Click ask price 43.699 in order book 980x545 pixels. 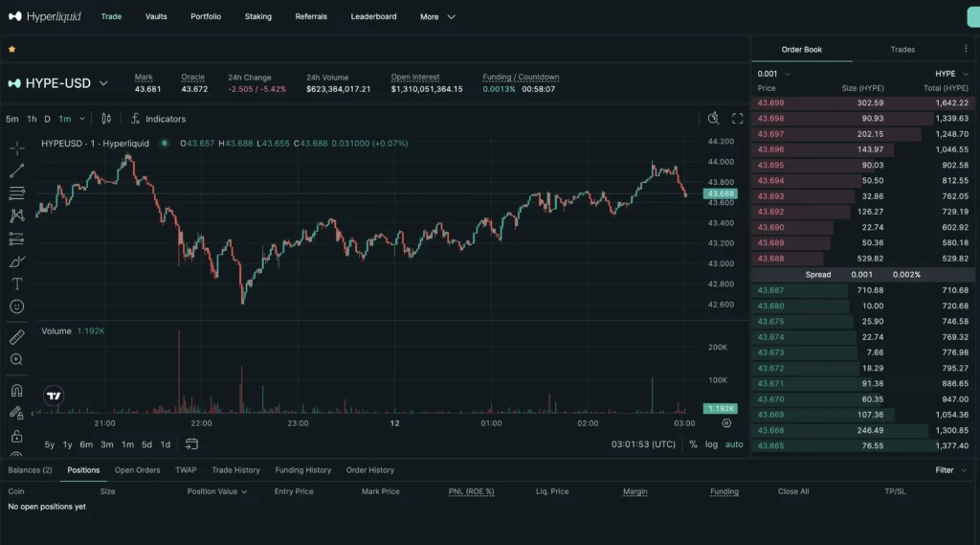(x=770, y=103)
